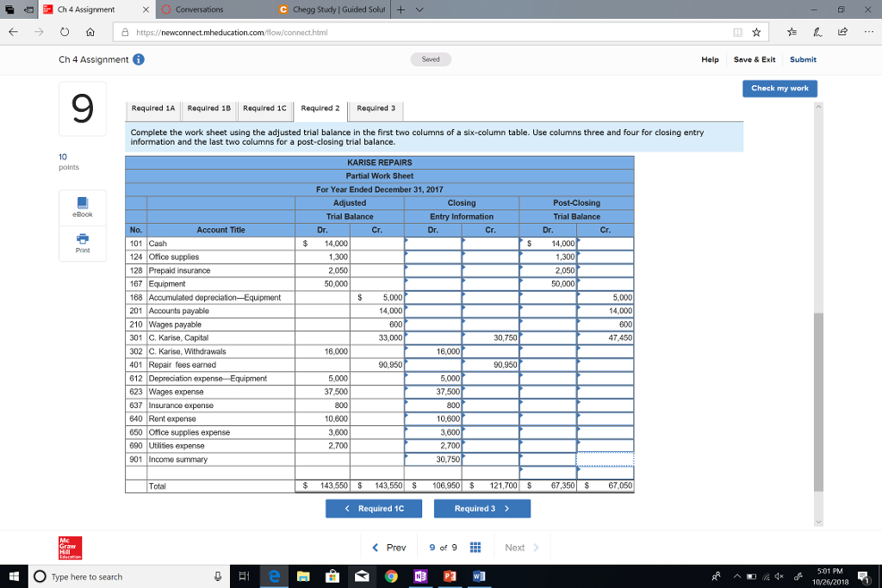The image size is (882, 588).
Task: Click the Submit link
Action: [x=803, y=59]
